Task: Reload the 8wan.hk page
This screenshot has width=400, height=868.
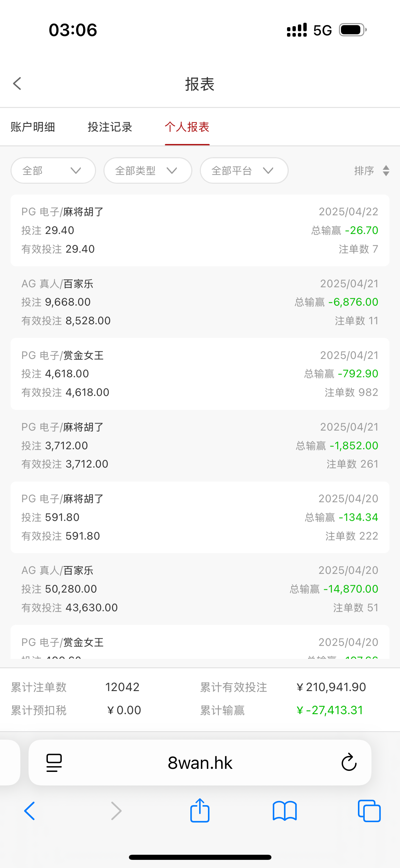Action: (x=349, y=763)
